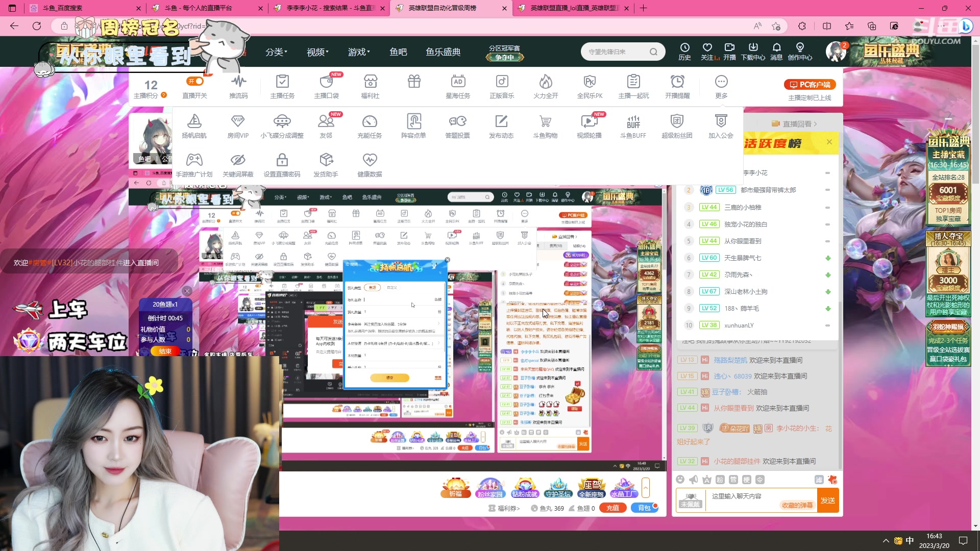Viewport: 980px width, 551px height.
Task: Toggle the 管 moderator chat option
Action: click(x=733, y=480)
